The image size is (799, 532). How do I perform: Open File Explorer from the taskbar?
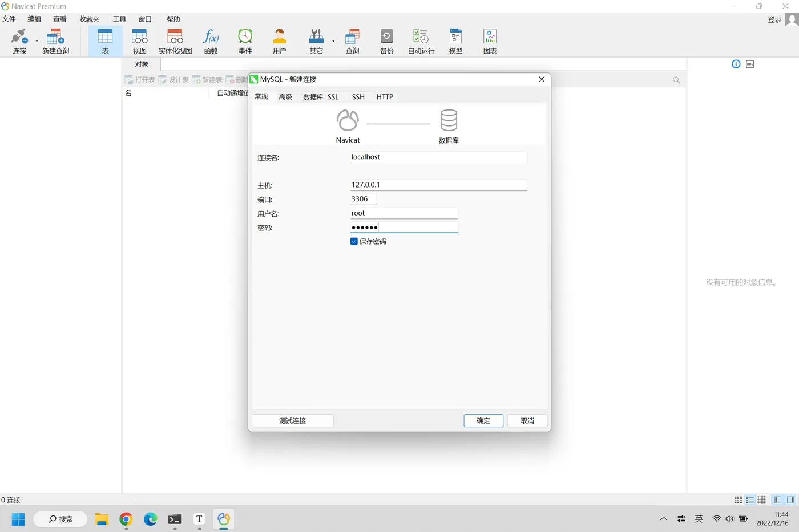tap(102, 519)
